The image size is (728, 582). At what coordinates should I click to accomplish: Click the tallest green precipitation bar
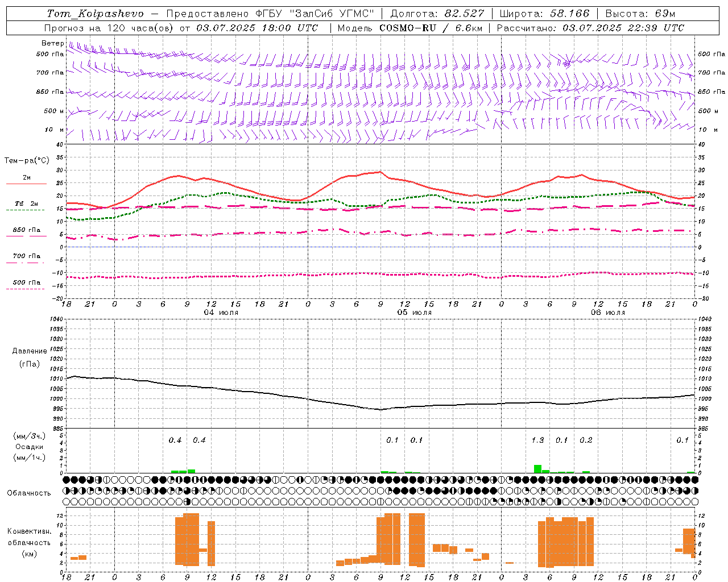click(537, 469)
